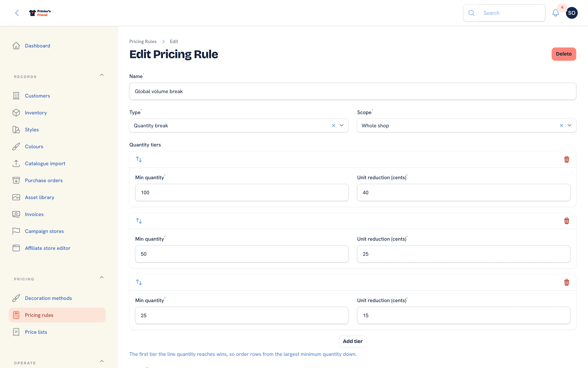588x368 pixels.
Task: Click the back arrow icon in header
Action: point(17,13)
